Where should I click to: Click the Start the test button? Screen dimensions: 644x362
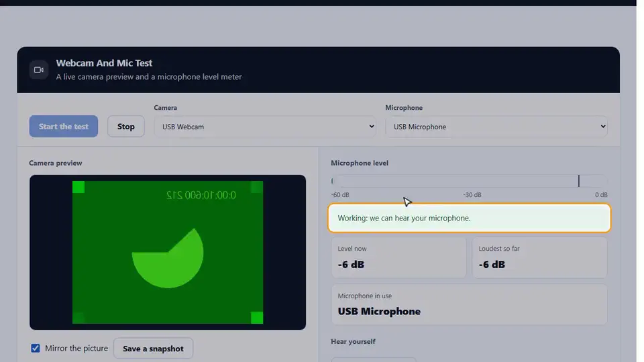tap(64, 127)
